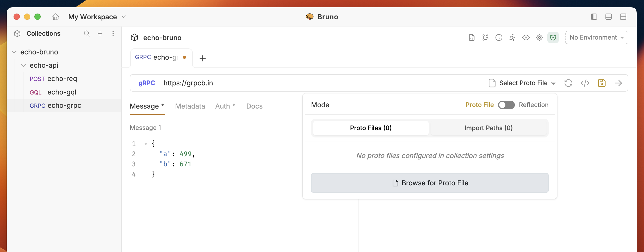Collapse the echo-bruno collection
Screen dimensions: 644x252
point(14,52)
